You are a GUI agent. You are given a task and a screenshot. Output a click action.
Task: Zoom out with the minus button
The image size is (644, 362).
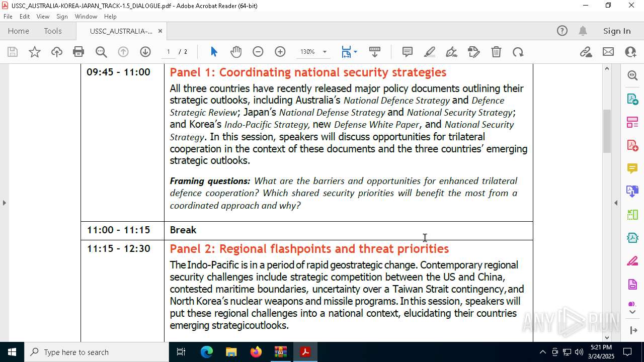pos(258,52)
